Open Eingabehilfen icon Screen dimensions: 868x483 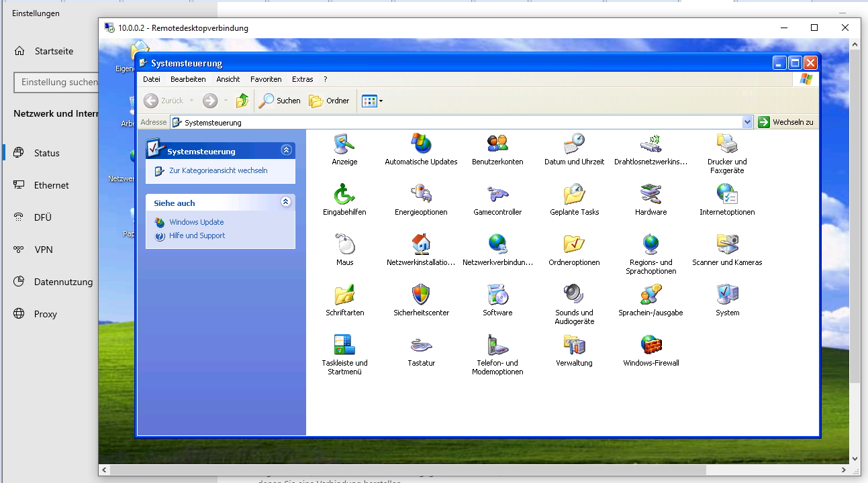(x=344, y=194)
